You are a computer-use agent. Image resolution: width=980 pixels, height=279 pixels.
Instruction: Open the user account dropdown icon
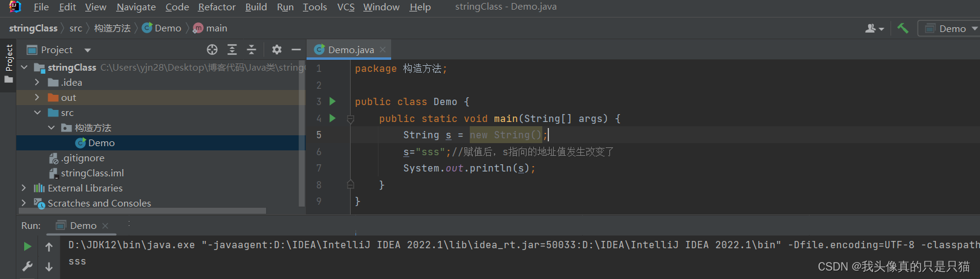pos(874,28)
